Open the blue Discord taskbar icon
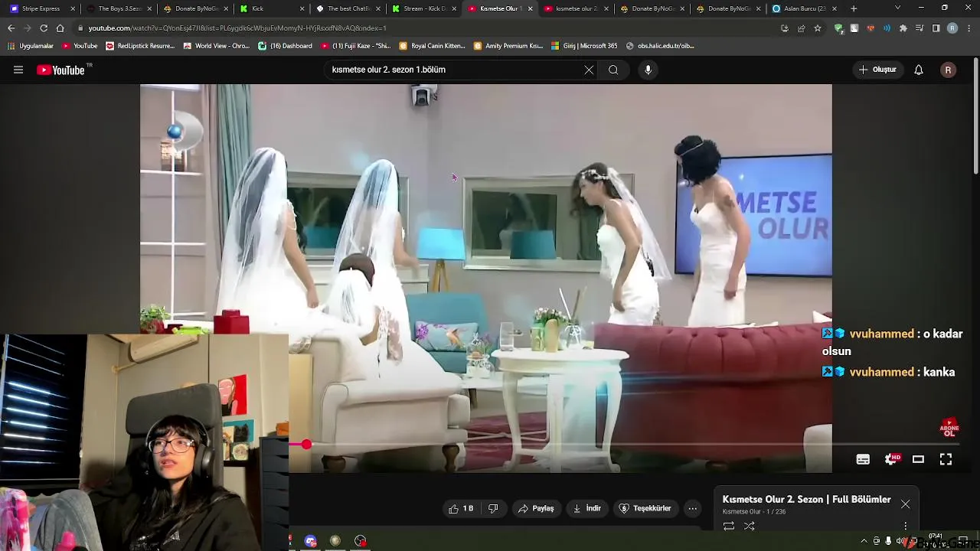The width and height of the screenshot is (980, 551). tap(310, 541)
